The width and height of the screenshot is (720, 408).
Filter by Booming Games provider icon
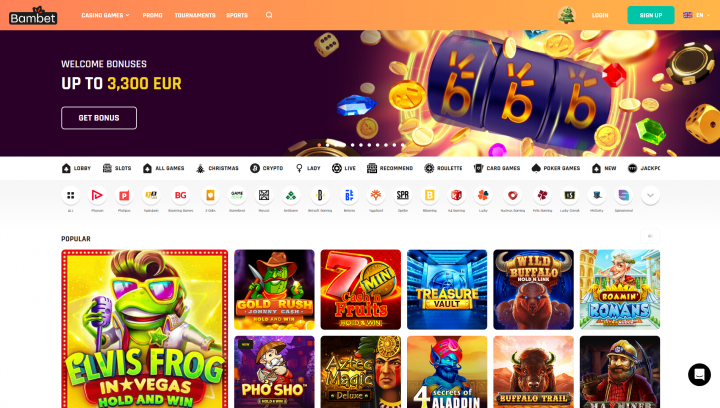click(x=180, y=196)
